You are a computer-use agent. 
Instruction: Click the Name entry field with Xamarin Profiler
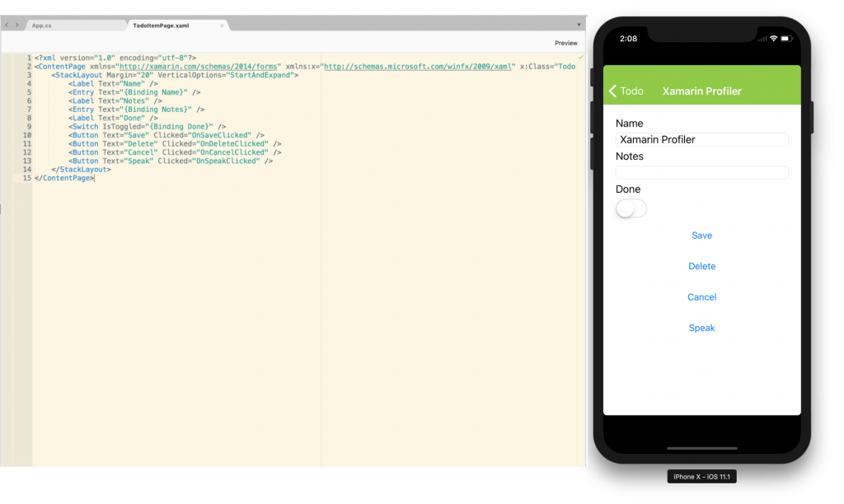pos(702,139)
